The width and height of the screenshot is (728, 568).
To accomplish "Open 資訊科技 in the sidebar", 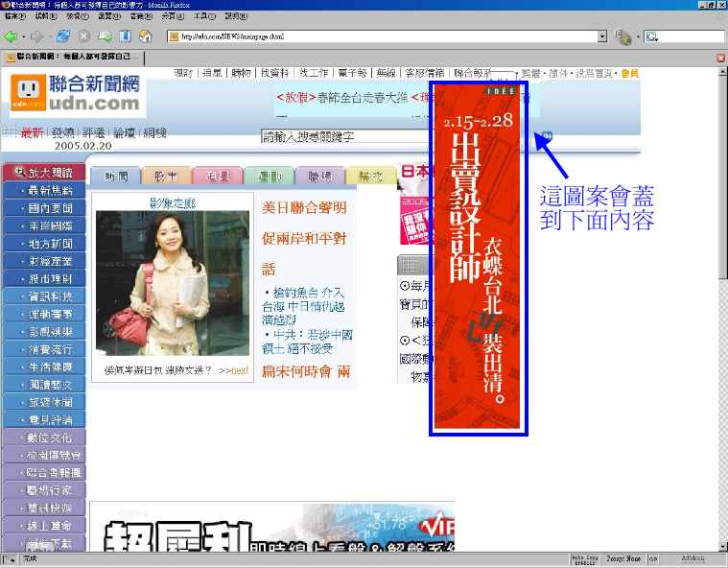I will coord(44,296).
